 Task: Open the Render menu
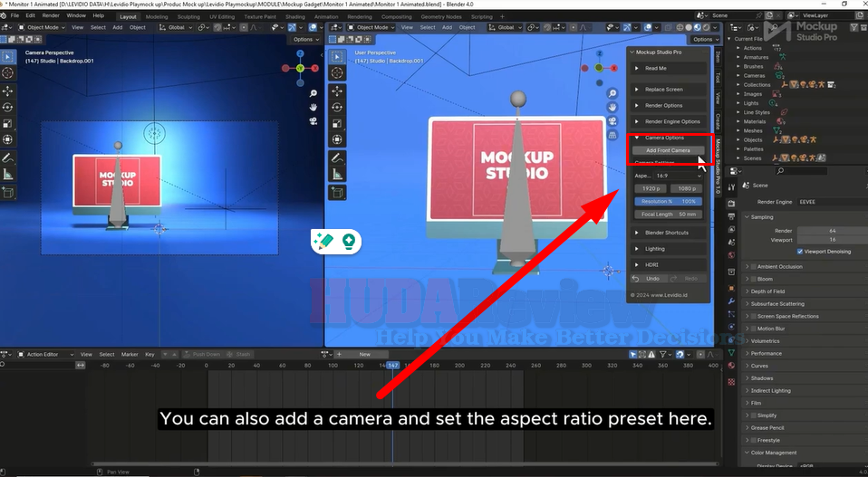click(x=51, y=15)
